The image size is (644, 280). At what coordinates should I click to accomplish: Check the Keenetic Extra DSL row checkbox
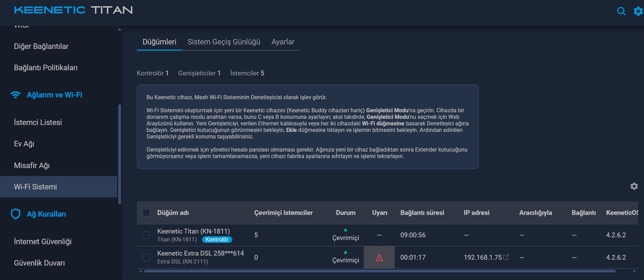[x=146, y=257]
